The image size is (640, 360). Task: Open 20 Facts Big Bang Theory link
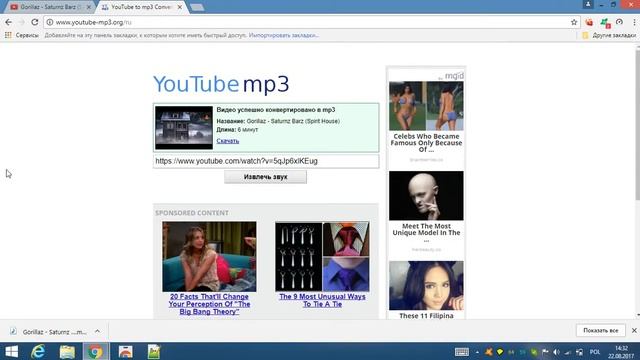pos(209,304)
